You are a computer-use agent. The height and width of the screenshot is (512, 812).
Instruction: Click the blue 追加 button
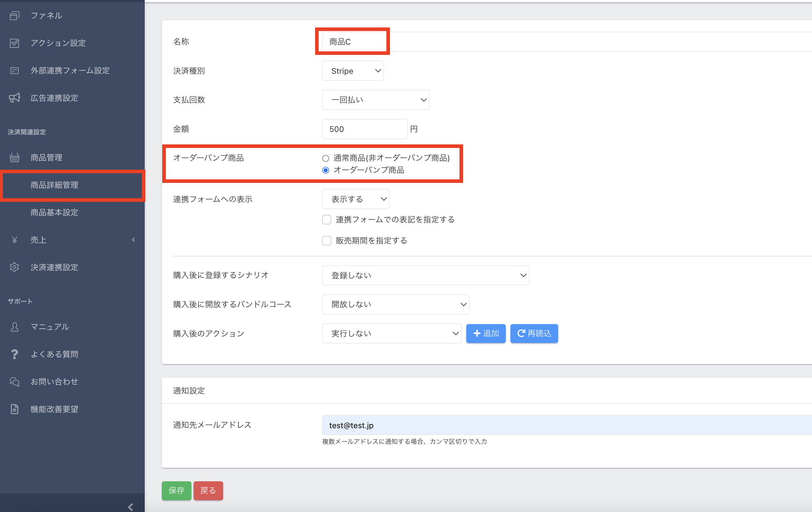(485, 333)
